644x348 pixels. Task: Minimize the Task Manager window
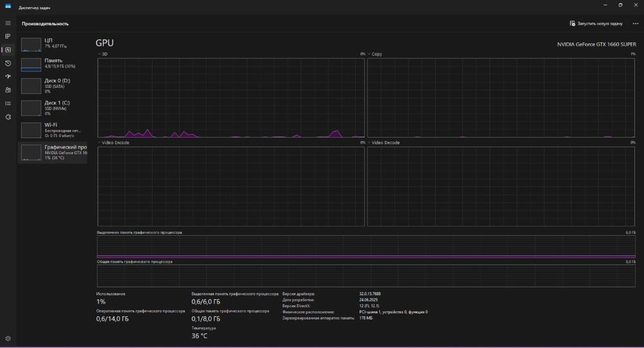tap(605, 5)
